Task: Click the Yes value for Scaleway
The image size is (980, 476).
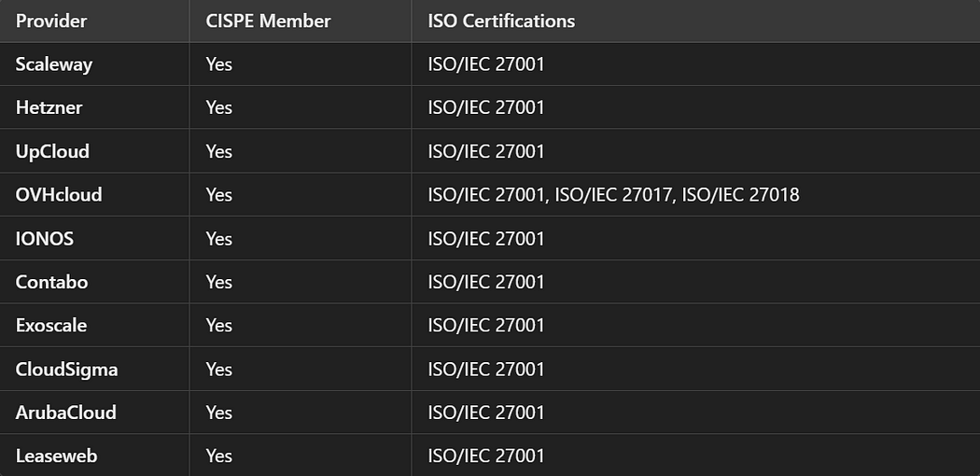Action: click(218, 64)
